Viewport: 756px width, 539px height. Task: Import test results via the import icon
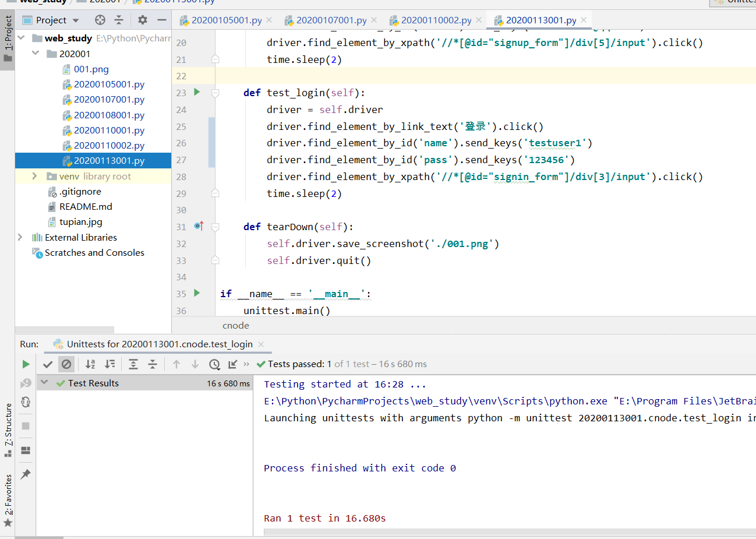click(232, 364)
